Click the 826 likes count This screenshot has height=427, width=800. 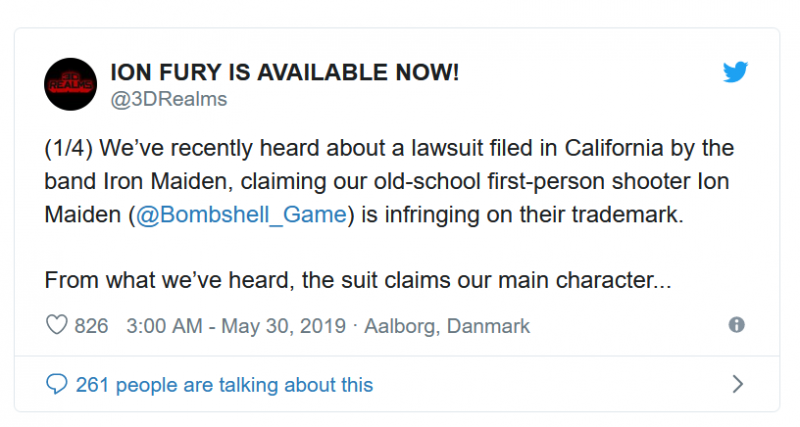point(91,325)
